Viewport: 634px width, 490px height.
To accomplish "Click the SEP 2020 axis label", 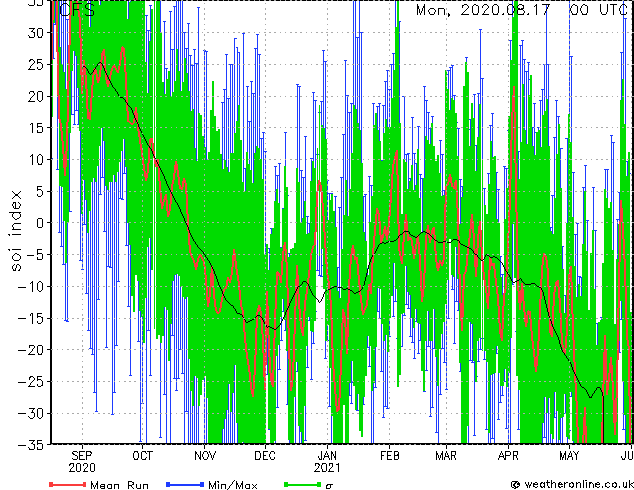I will (x=82, y=462).
